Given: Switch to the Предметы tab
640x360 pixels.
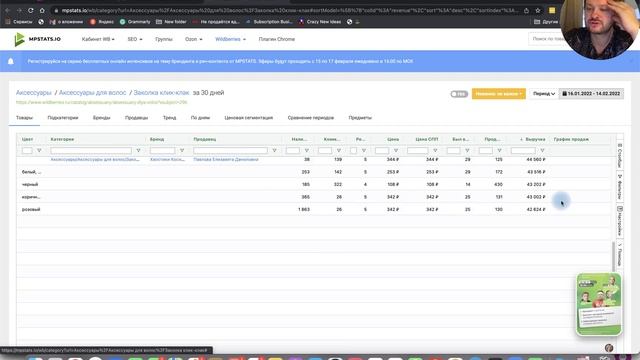Looking at the screenshot, I should 360,118.
